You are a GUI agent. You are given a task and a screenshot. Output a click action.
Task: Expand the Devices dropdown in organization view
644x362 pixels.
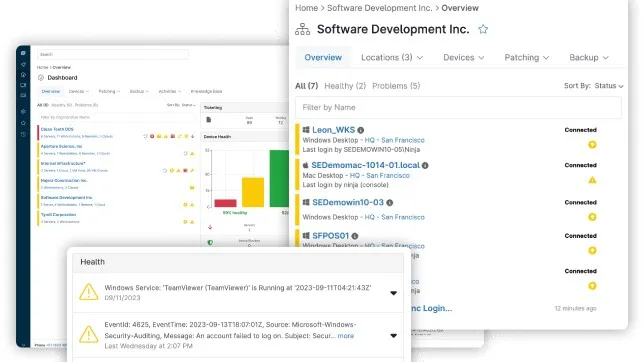463,58
